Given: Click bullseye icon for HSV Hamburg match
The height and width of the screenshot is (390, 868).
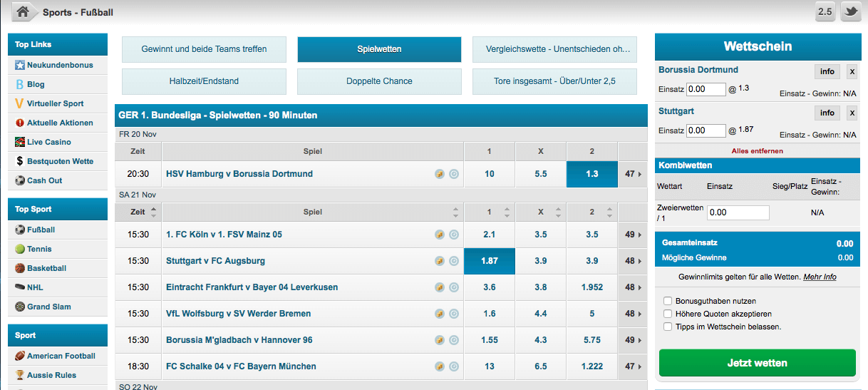Looking at the screenshot, I should pyautogui.click(x=454, y=174).
